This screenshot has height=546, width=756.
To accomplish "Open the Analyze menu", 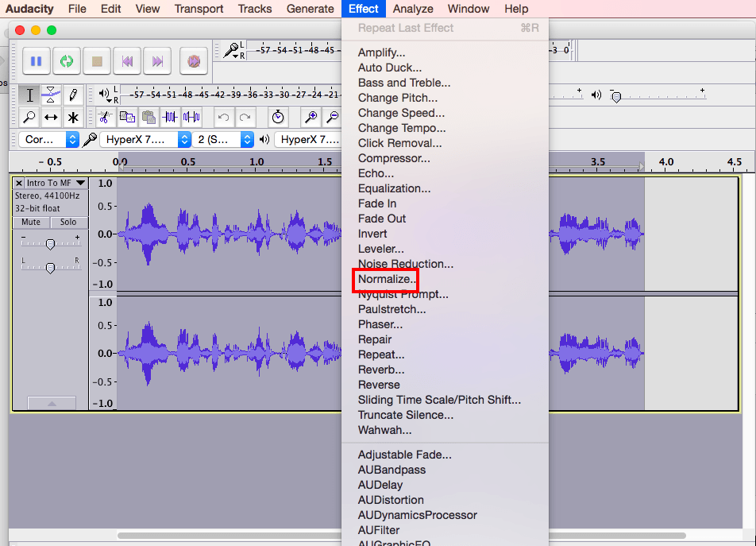I will (413, 9).
